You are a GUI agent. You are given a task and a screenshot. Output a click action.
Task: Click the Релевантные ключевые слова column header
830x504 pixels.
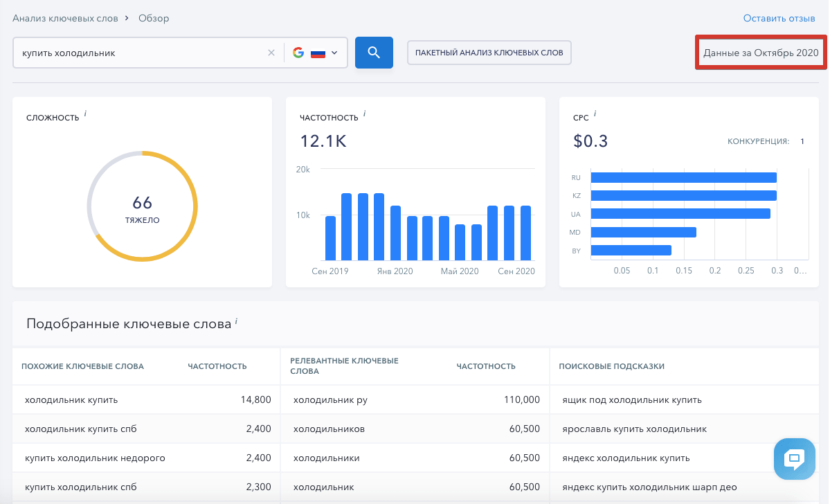344,366
